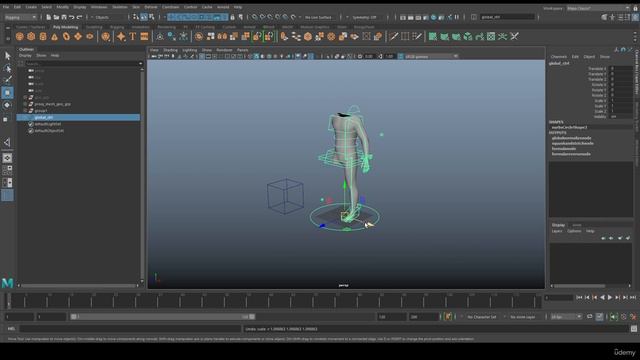Screen dimensions: 640x360
Task: Toggle the selection lock icon
Action: click(233, 17)
